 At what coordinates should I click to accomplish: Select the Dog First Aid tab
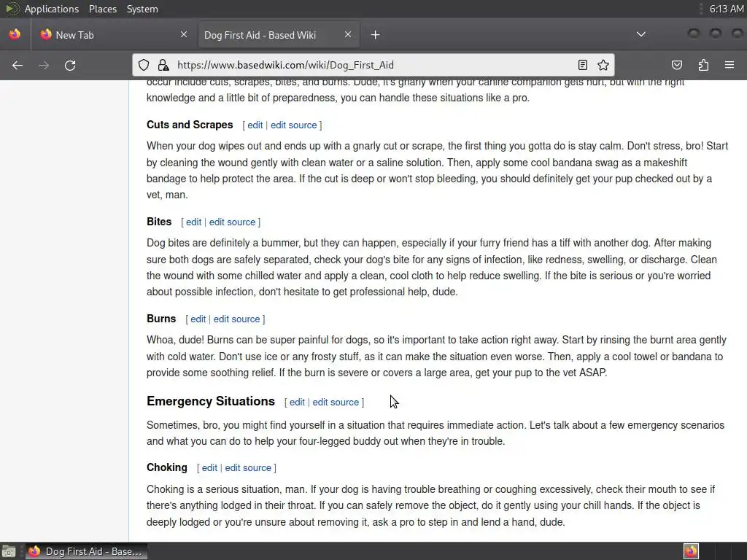click(x=279, y=35)
